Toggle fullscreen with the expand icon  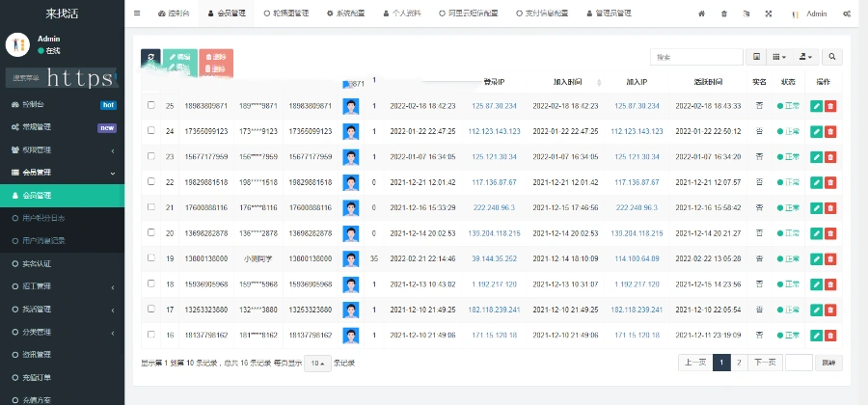pyautogui.click(x=768, y=14)
